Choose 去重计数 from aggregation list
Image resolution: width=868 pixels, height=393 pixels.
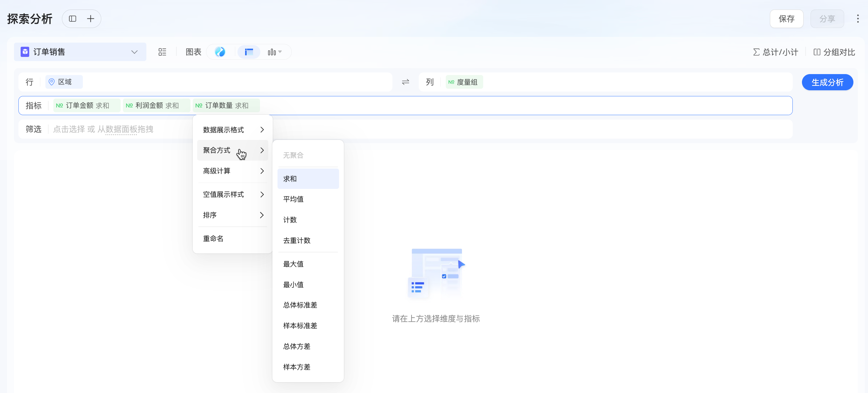coord(297,240)
